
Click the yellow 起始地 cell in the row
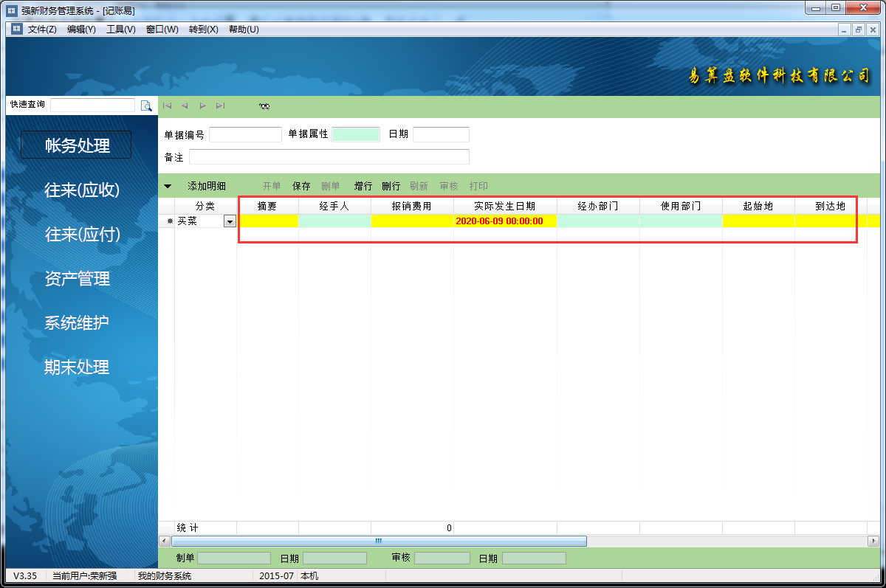pyautogui.click(x=758, y=221)
